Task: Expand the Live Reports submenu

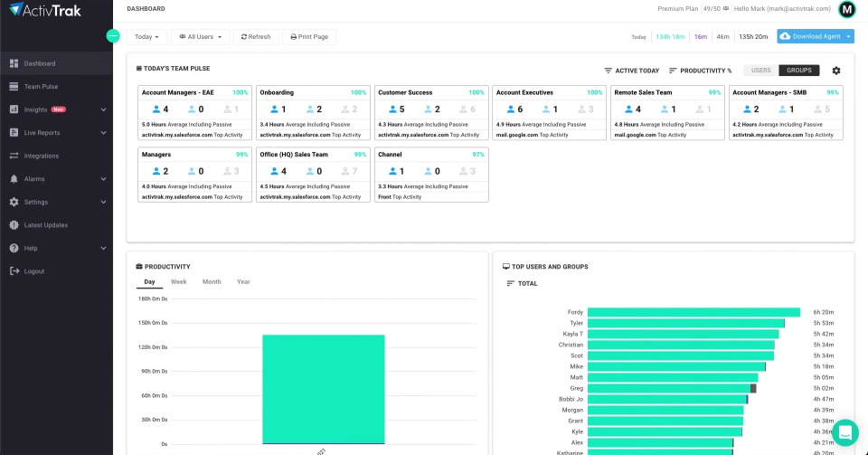Action: pyautogui.click(x=103, y=133)
